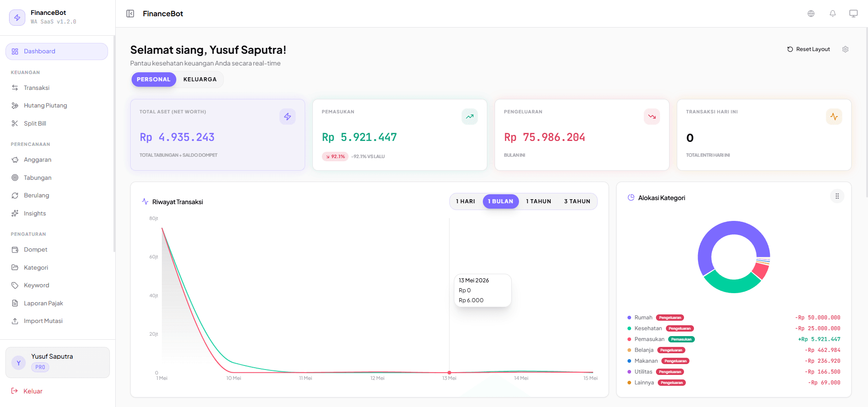Click the Dompet wallet icon
This screenshot has width=868, height=407.
tap(15, 249)
